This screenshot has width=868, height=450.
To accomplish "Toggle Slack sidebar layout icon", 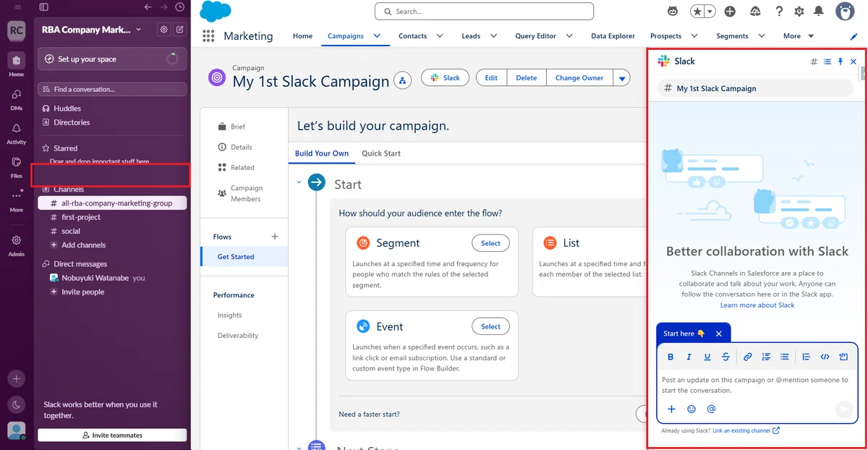I will click(44, 7).
